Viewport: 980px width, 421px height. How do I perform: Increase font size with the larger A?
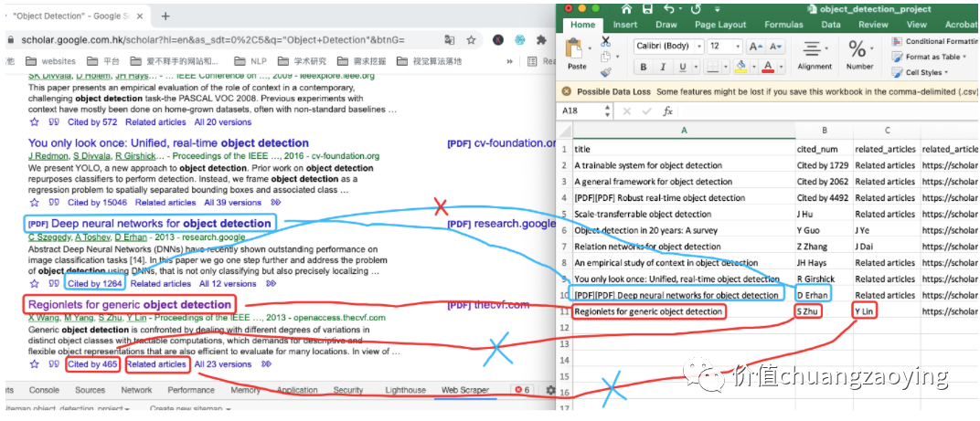(x=755, y=47)
